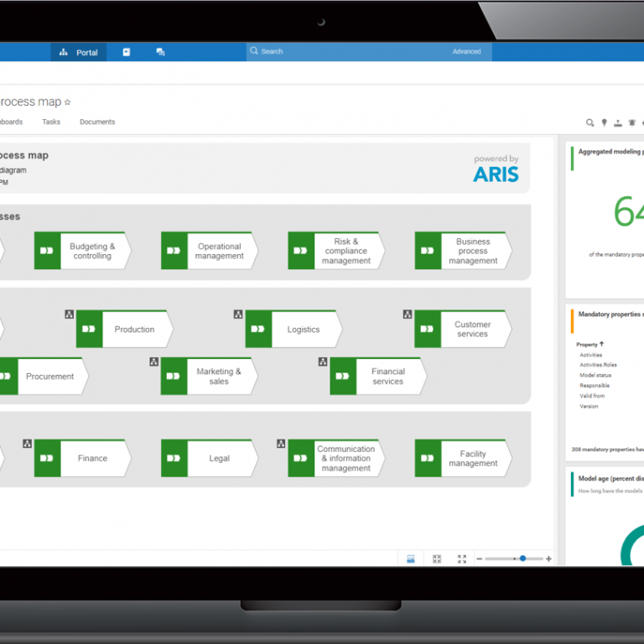Switch to the Documents tab
644x644 pixels.
coord(97,122)
